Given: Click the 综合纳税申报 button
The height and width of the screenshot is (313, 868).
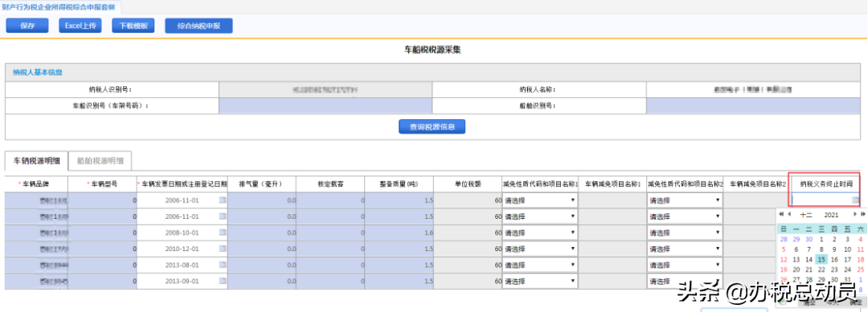Looking at the screenshot, I should click(199, 26).
